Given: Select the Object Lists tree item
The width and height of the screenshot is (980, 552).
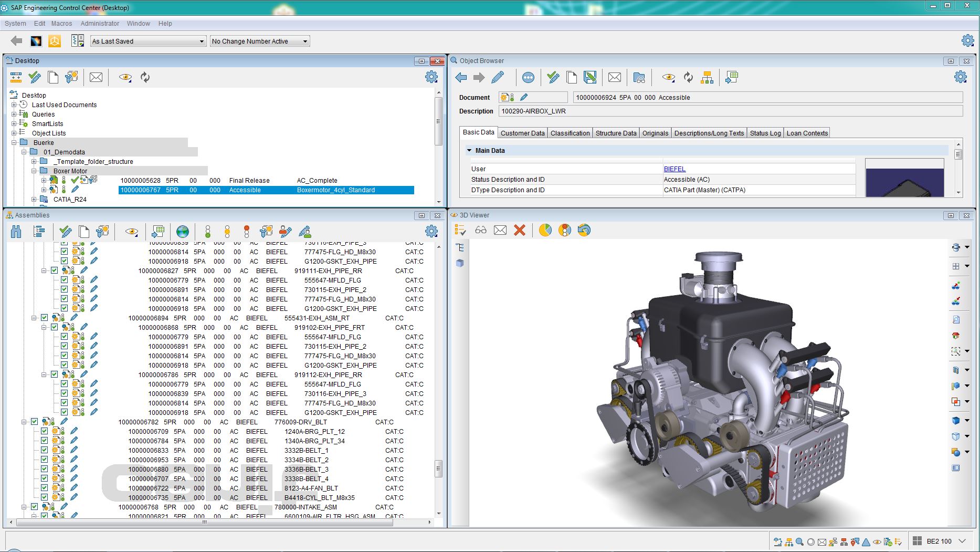Looking at the screenshot, I should pos(49,133).
